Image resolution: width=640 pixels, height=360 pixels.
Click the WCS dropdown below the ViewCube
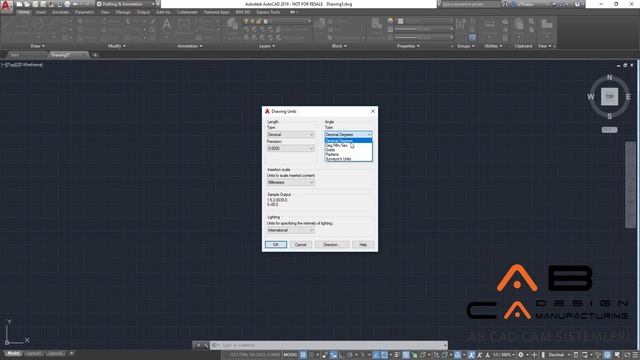[x=609, y=130]
